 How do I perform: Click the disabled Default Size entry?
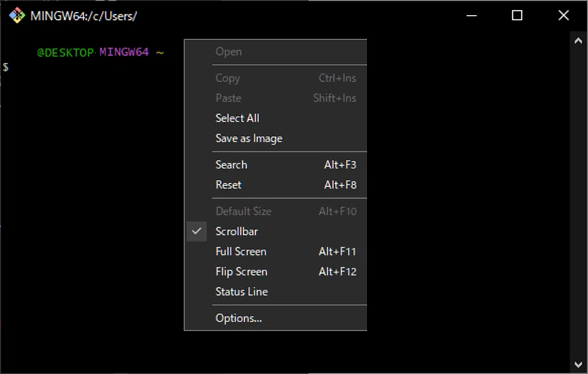point(276,212)
